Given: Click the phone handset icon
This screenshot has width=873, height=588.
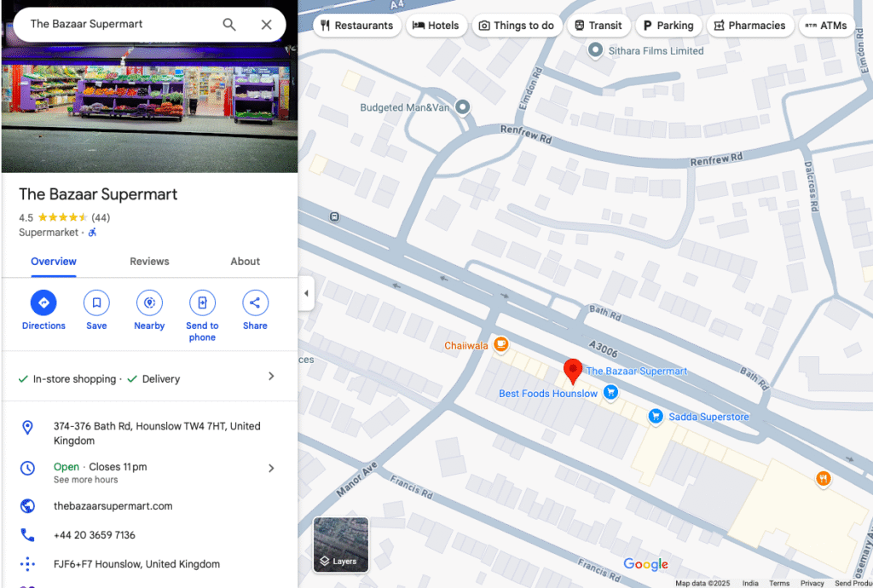Looking at the screenshot, I should 27,535.
